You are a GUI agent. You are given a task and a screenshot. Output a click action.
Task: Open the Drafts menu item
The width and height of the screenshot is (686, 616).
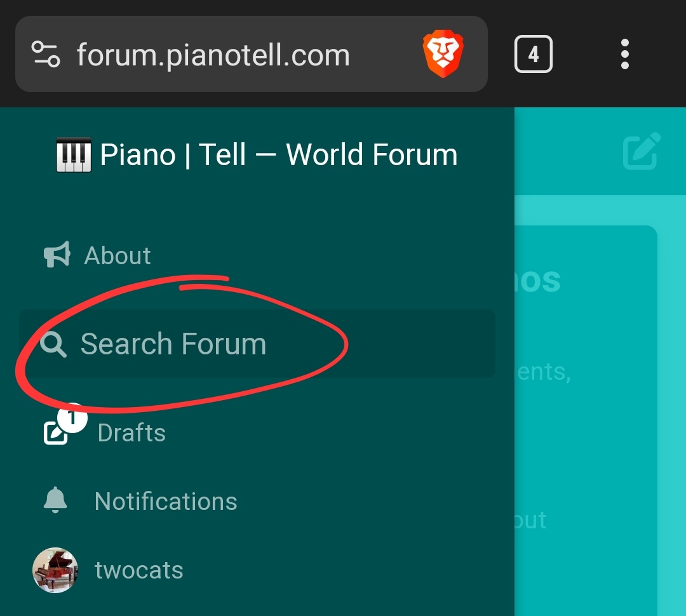tap(131, 433)
